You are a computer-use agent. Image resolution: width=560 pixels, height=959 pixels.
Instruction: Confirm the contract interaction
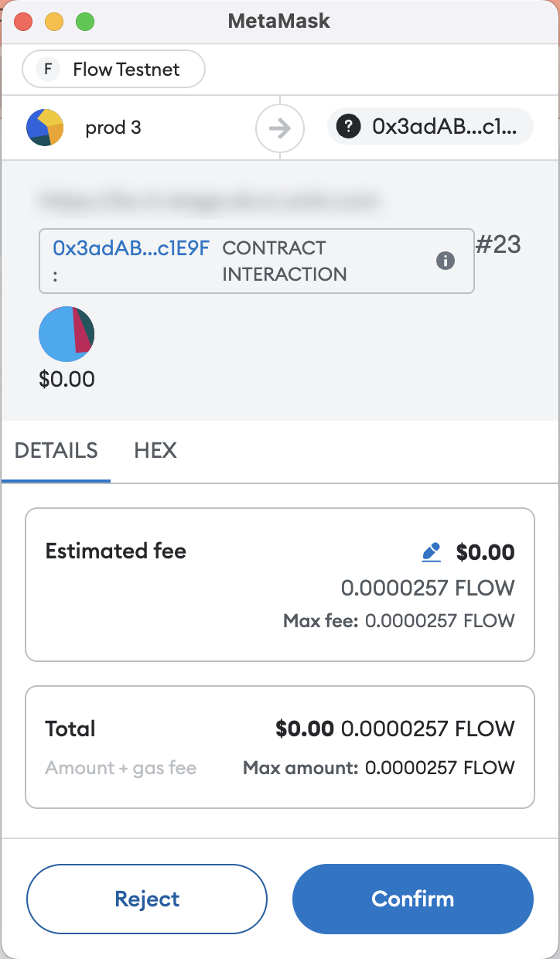[x=413, y=899]
